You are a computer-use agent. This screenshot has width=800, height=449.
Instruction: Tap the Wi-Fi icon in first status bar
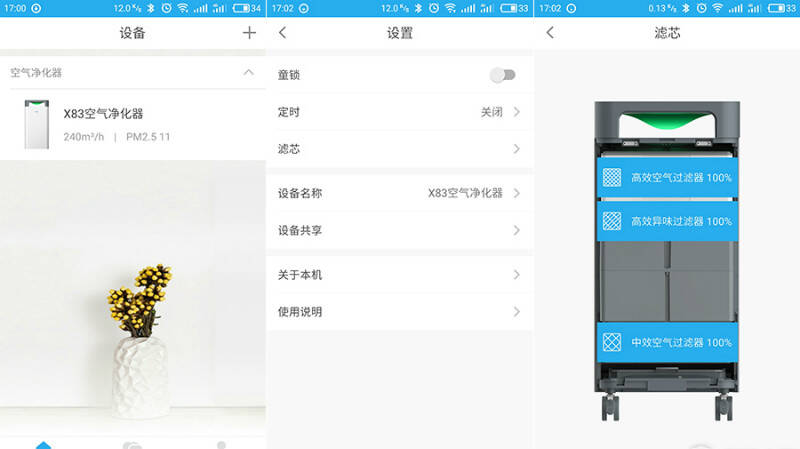(183, 8)
